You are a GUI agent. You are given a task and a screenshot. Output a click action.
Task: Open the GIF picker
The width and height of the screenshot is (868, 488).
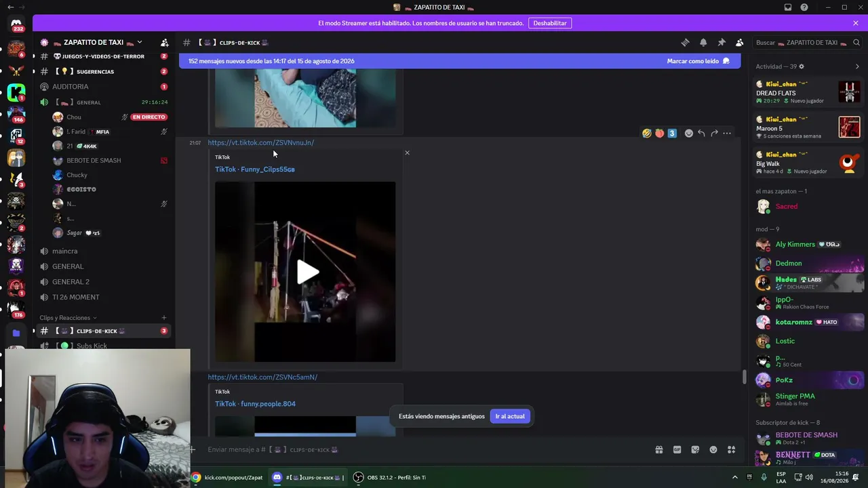point(677,449)
